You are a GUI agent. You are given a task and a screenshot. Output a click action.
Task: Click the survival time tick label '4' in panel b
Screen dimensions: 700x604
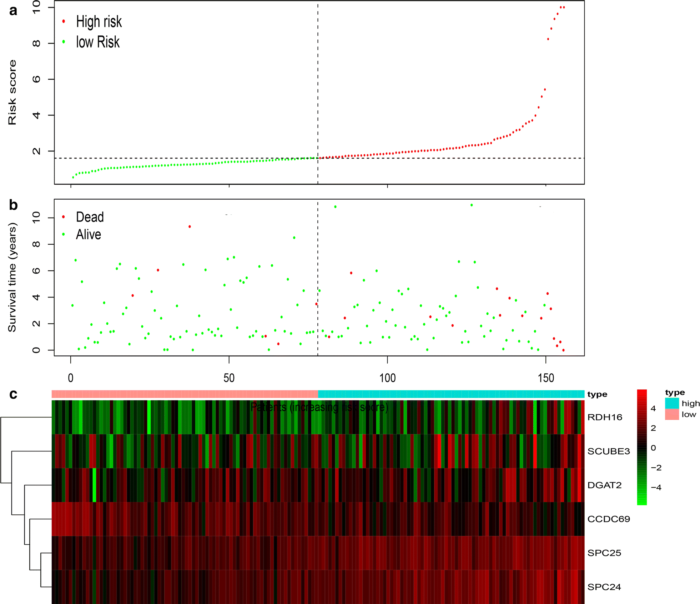pos(36,297)
